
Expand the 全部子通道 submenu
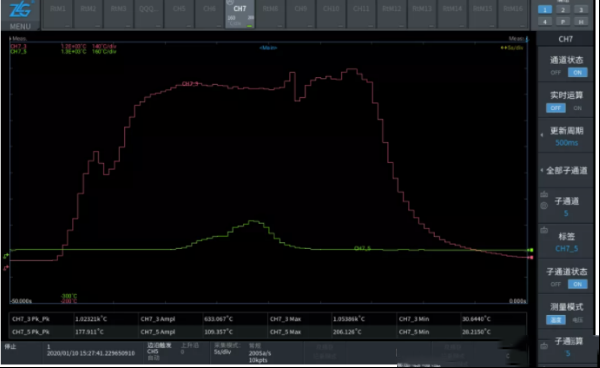pos(566,171)
